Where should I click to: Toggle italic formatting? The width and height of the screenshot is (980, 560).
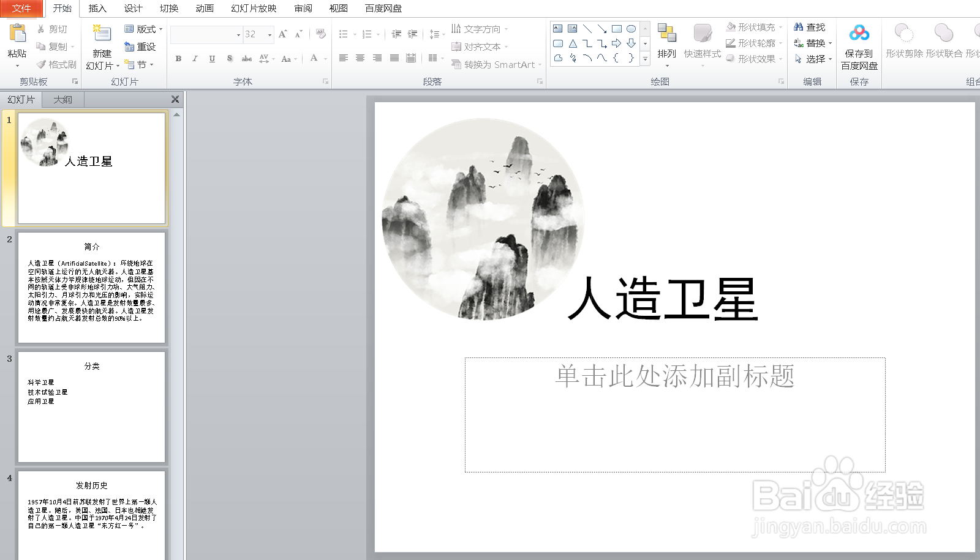[194, 59]
